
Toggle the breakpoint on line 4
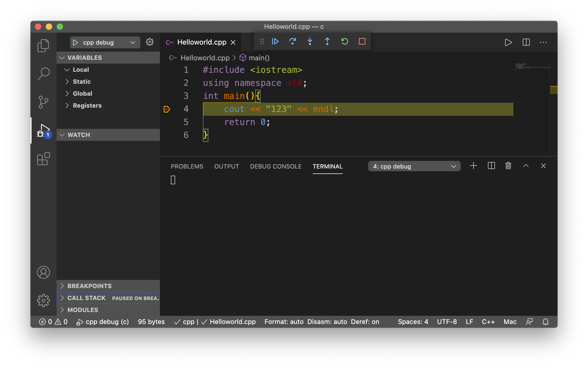[167, 109]
